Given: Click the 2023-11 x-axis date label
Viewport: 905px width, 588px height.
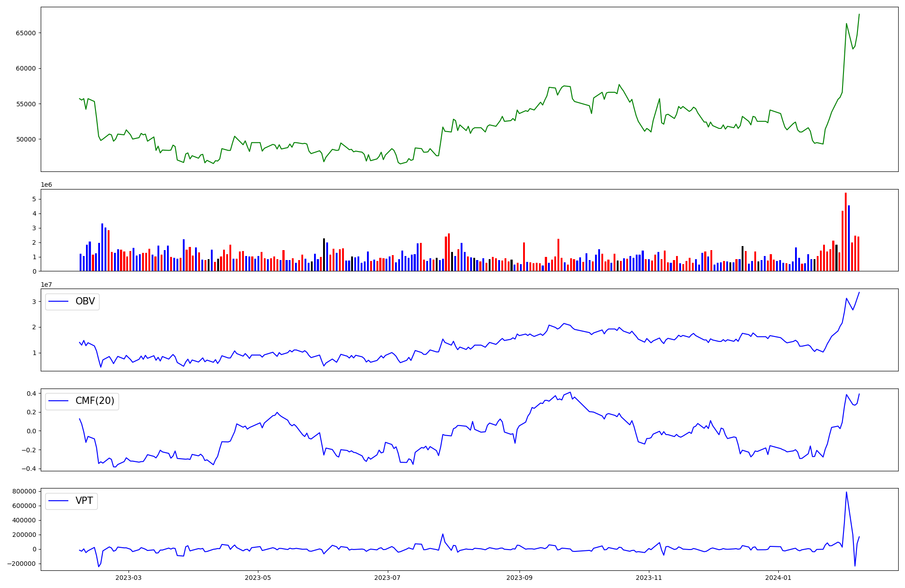Looking at the screenshot, I should [649, 578].
